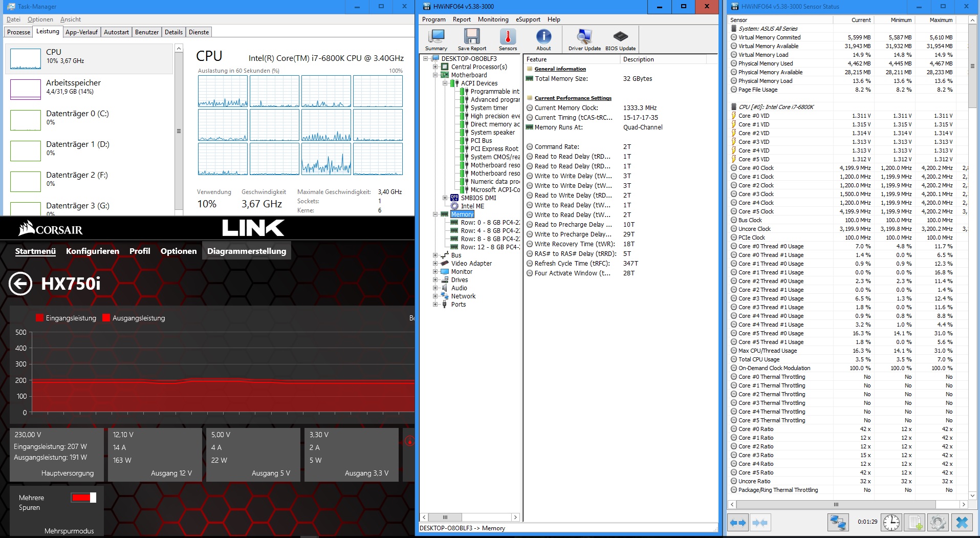This screenshot has width=980, height=538.
Task: Expand the SMBIOS DMI tree node
Action: click(x=445, y=198)
